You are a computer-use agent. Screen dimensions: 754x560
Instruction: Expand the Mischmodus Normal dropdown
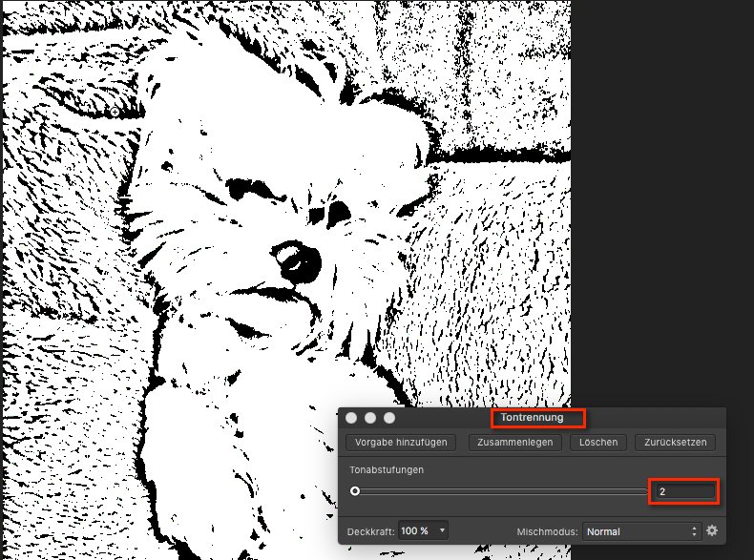pyautogui.click(x=640, y=530)
